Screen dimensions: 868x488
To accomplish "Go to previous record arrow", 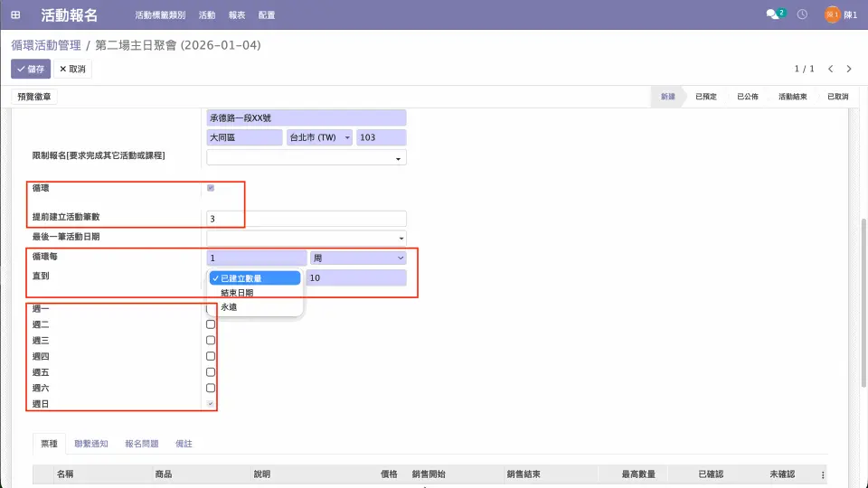I will pyautogui.click(x=831, y=69).
